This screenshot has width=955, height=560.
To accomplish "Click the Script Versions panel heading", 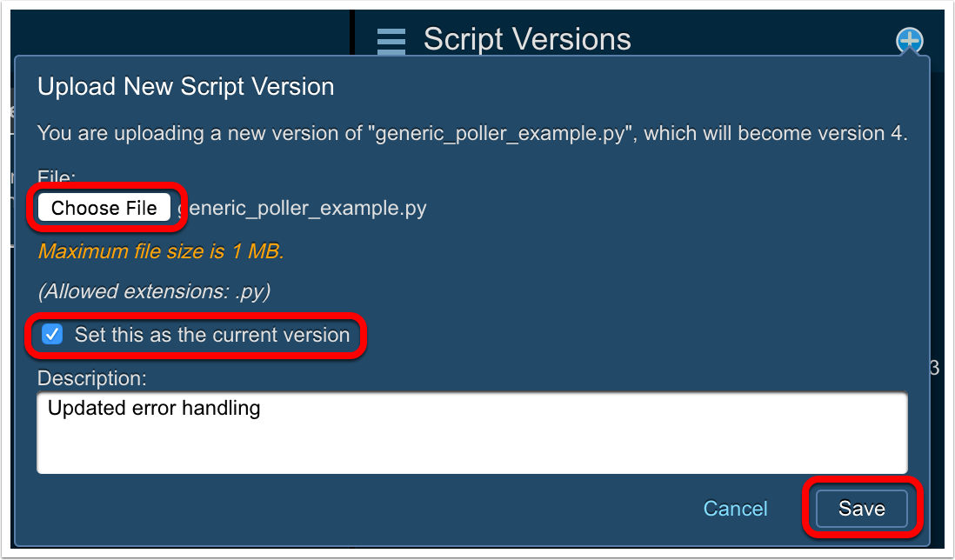I will coord(527,39).
